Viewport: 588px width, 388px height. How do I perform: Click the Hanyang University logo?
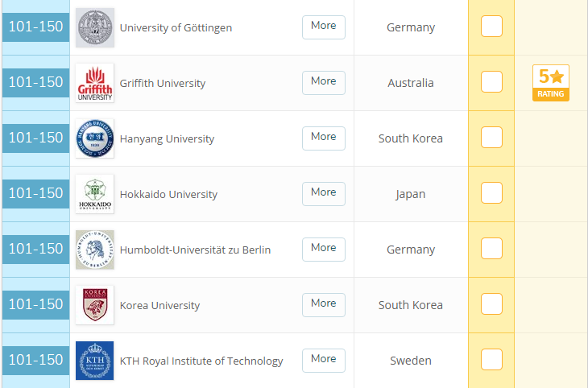[x=95, y=138]
